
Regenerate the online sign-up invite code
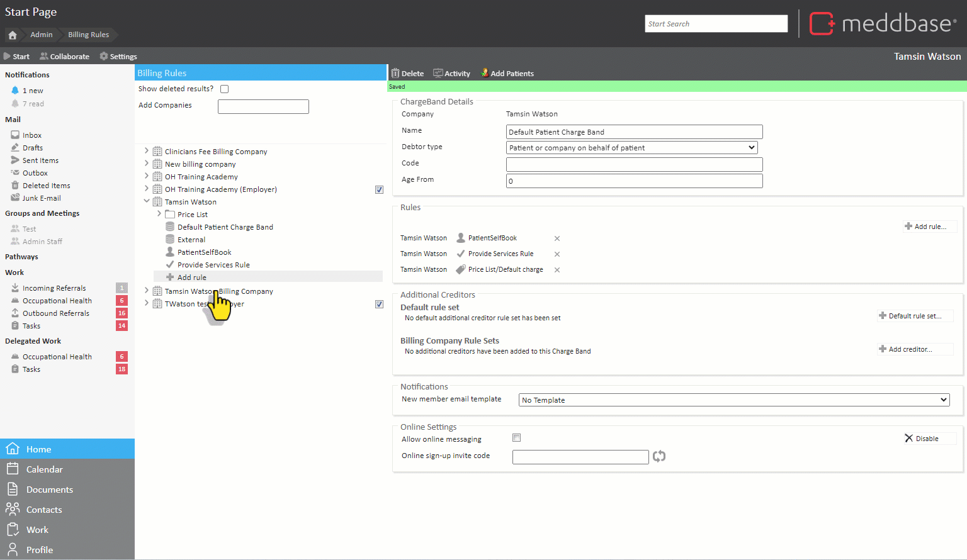click(x=659, y=456)
